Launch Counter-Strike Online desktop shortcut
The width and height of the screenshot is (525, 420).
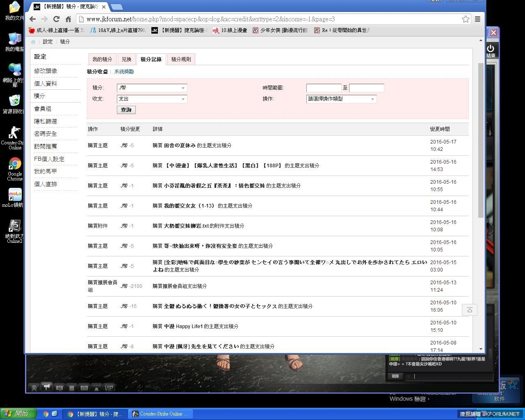pos(15,138)
